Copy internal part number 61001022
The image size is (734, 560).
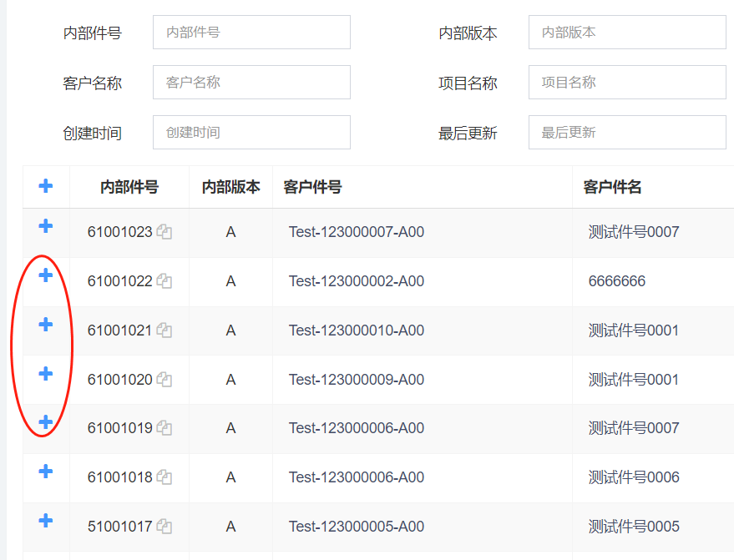click(x=165, y=281)
